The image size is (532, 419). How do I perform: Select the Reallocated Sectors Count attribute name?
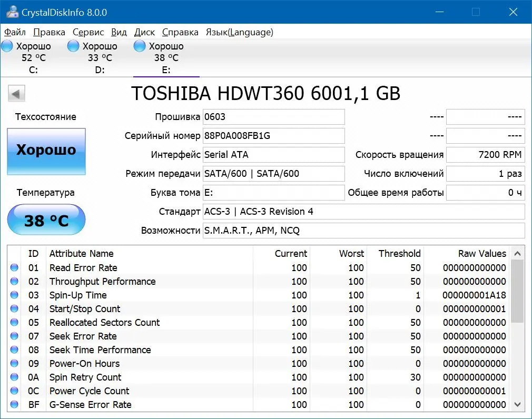pyautogui.click(x=104, y=322)
